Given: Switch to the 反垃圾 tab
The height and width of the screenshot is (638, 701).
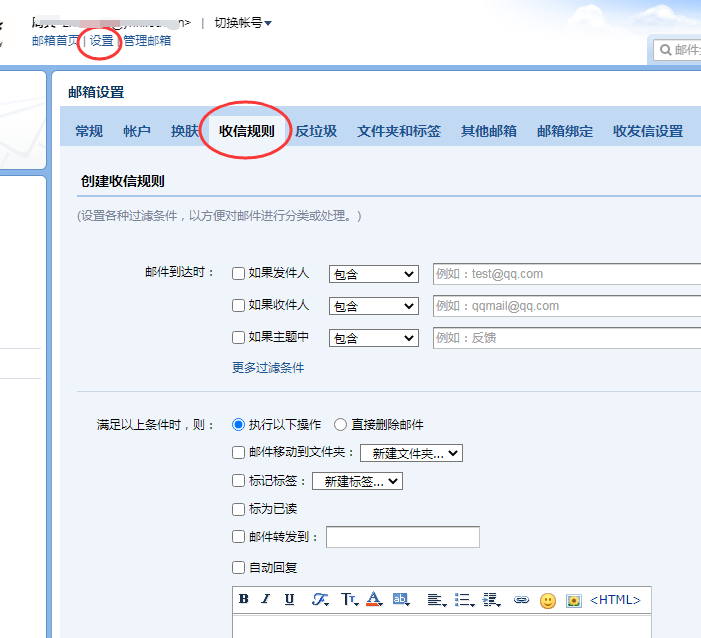Looking at the screenshot, I should pyautogui.click(x=316, y=131).
